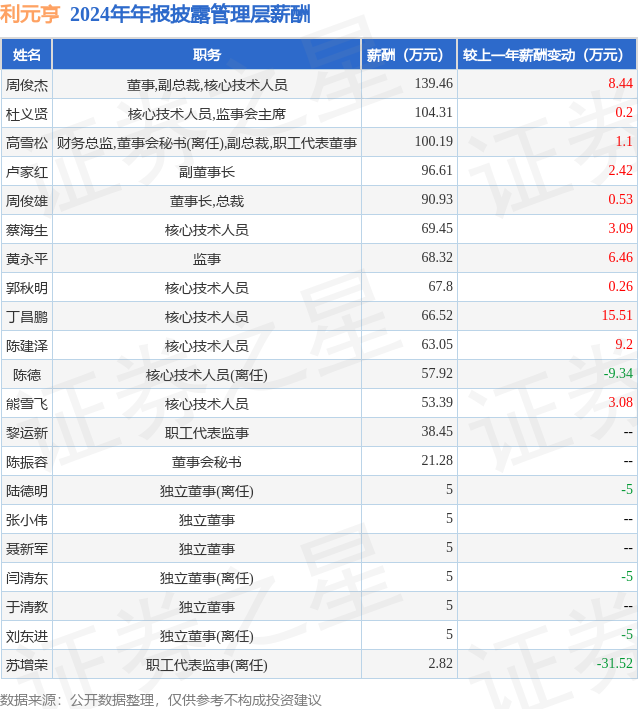This screenshot has height=709, width=638.
Task: Click the 姓名 column header
Action: click(27, 55)
